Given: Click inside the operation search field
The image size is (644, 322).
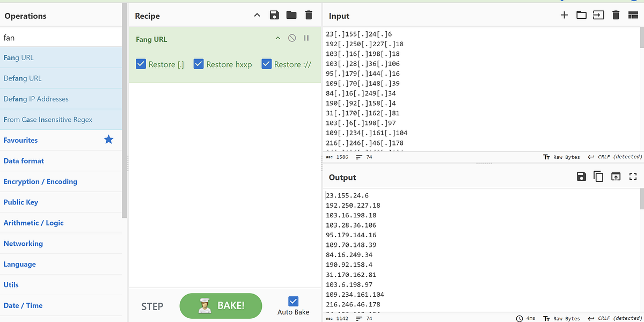Looking at the screenshot, I should 59,36.
